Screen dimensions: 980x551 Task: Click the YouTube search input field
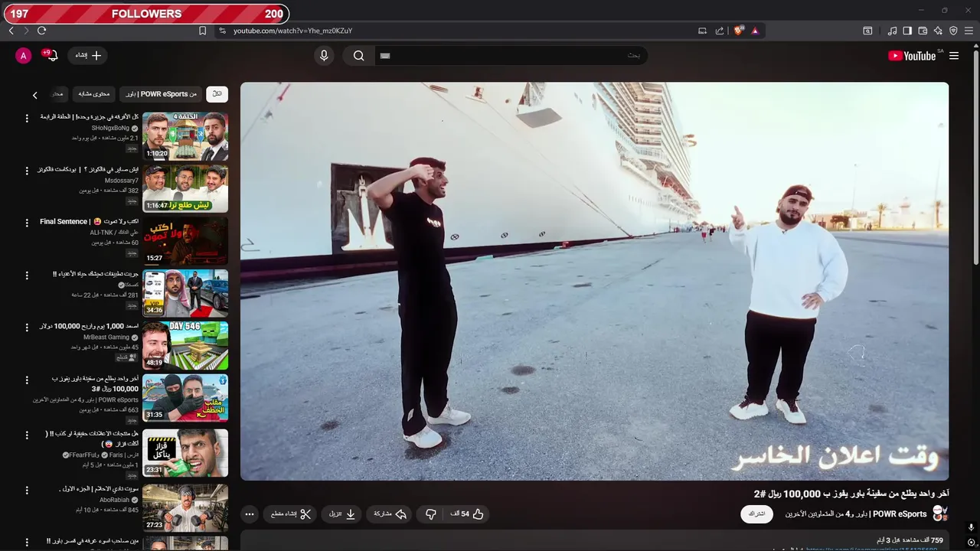(x=511, y=56)
